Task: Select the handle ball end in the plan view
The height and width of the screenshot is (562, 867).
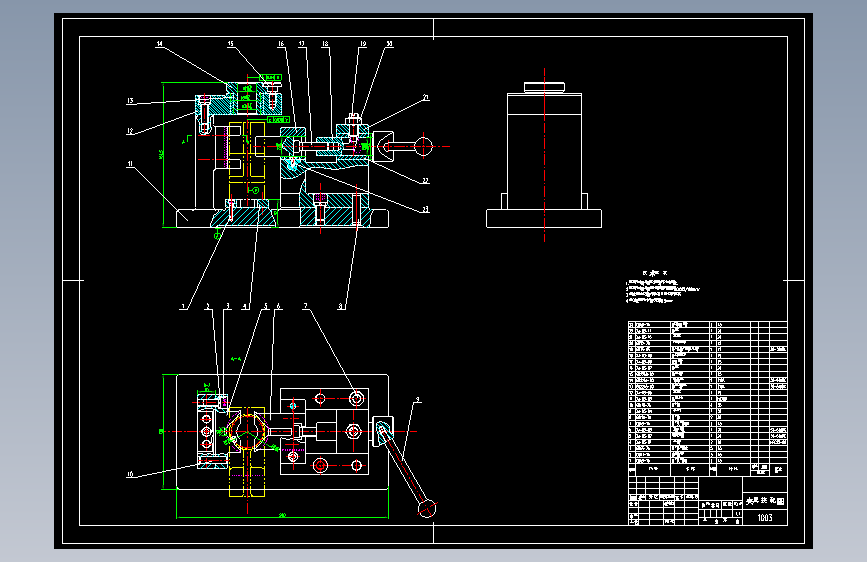Action: click(427, 508)
